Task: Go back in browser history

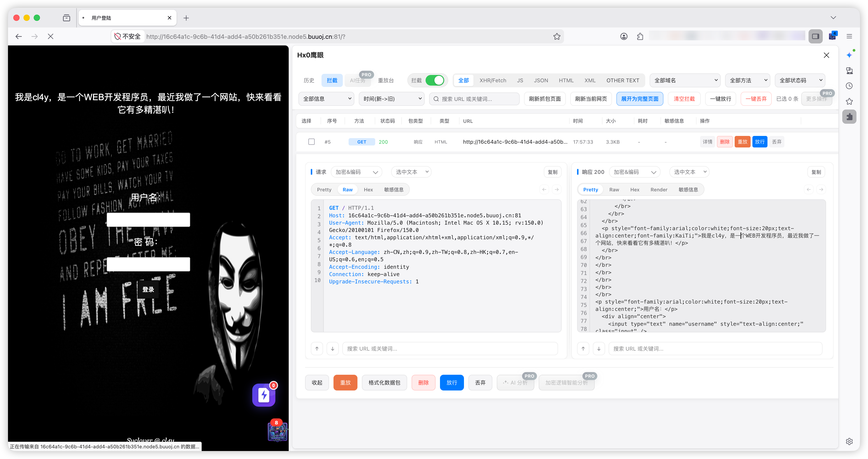Action: tap(19, 36)
